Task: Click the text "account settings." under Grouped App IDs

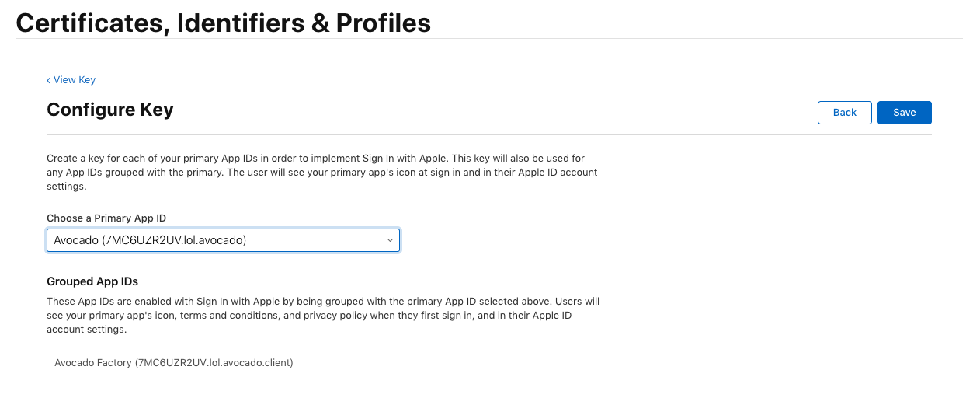Action: 86,330
